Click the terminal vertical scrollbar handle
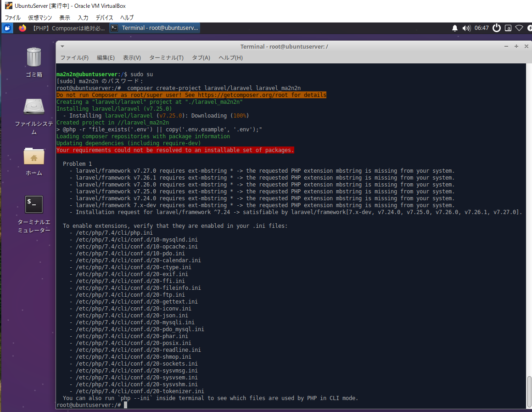Image resolution: width=532 pixels, height=412 pixels. (529, 391)
